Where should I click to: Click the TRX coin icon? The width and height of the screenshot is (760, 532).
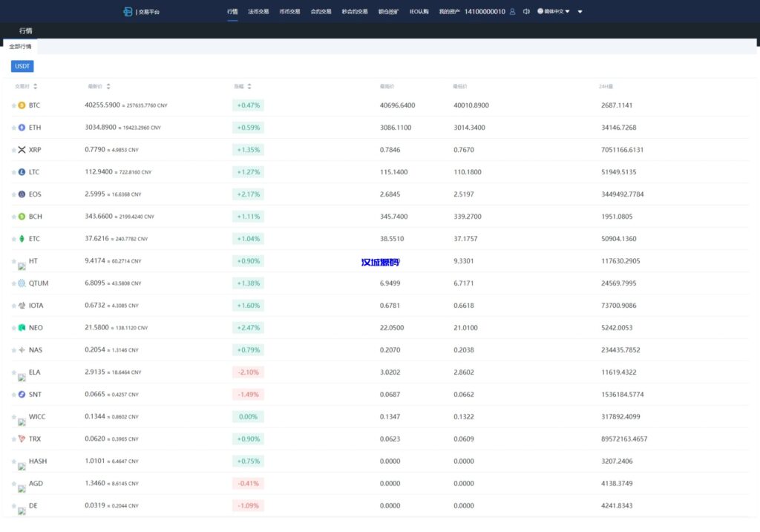pos(22,439)
